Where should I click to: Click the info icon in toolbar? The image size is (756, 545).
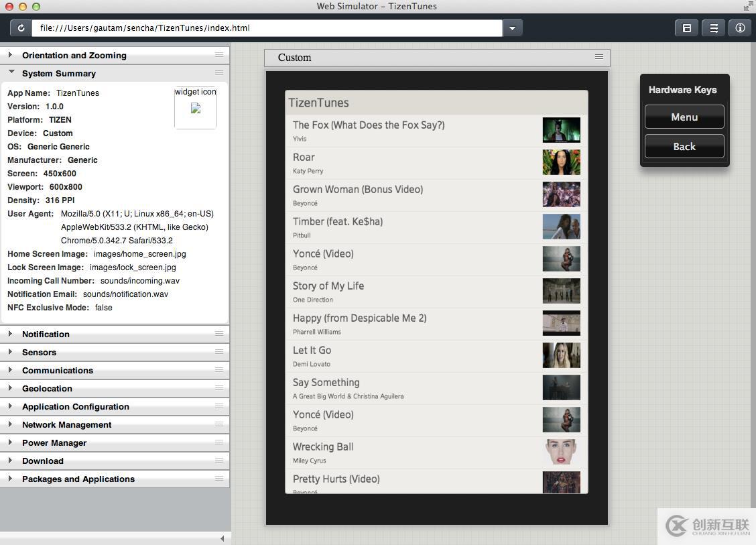740,28
